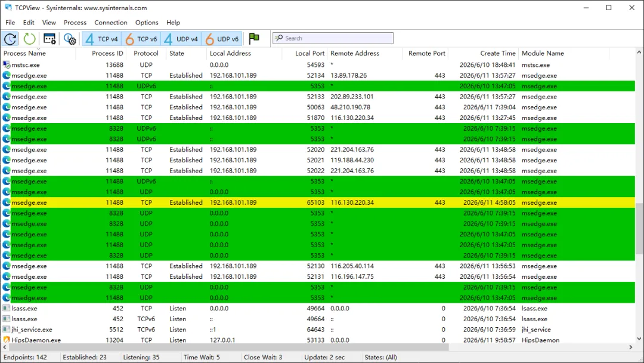Sort by Protocol column header
This screenshot has height=363, width=644.
146,54
